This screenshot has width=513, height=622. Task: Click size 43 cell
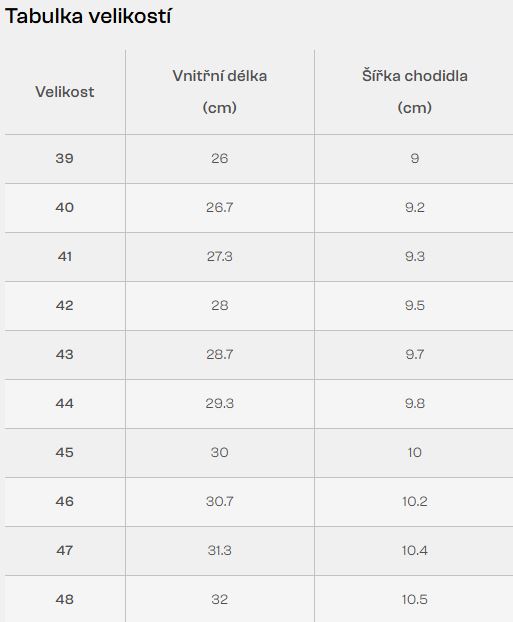pos(65,354)
